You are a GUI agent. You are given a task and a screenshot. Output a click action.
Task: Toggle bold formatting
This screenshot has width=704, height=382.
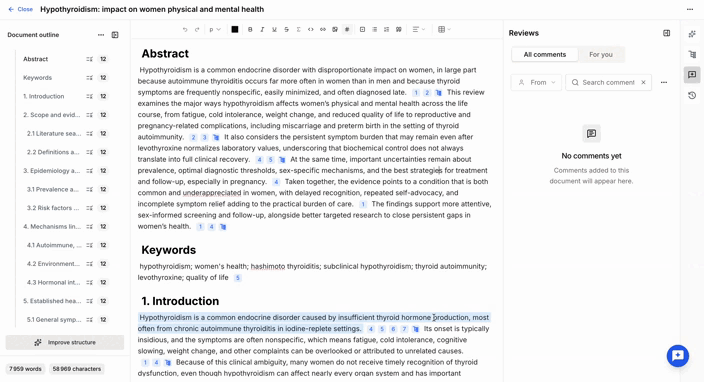pos(250,30)
